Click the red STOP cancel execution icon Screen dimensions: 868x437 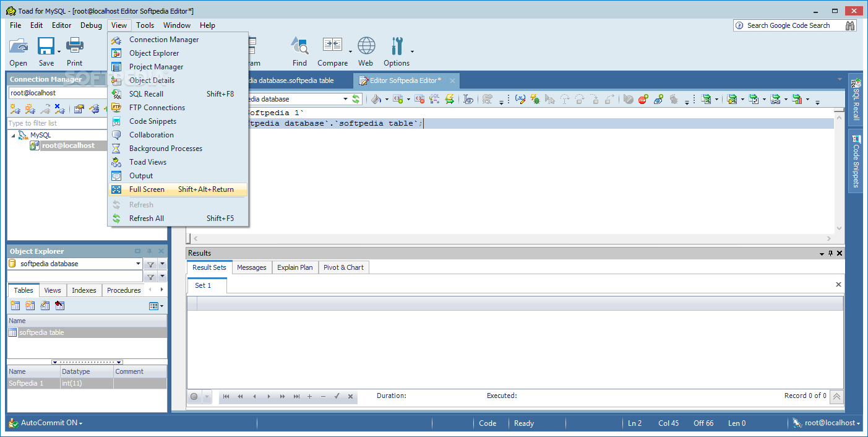[643, 99]
